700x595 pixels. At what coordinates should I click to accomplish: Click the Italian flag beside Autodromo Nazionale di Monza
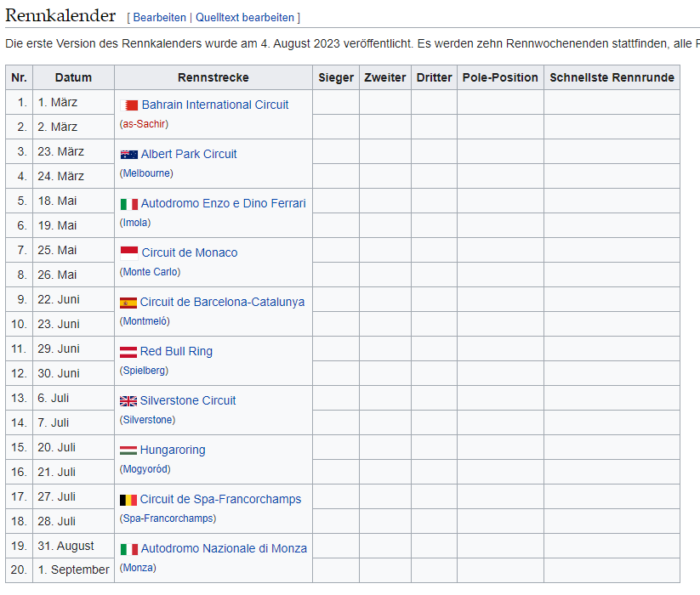tap(128, 549)
